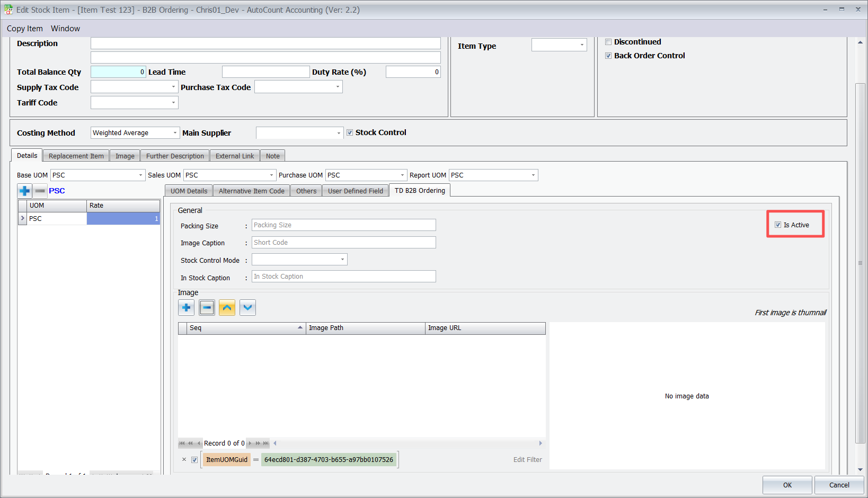Image resolution: width=868 pixels, height=498 pixels.
Task: Open the Item Type dropdown
Action: point(582,45)
